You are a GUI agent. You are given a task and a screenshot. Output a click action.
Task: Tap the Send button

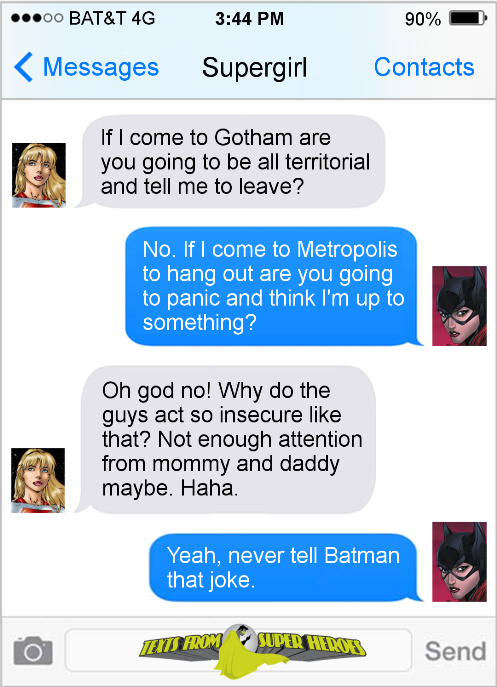[455, 651]
